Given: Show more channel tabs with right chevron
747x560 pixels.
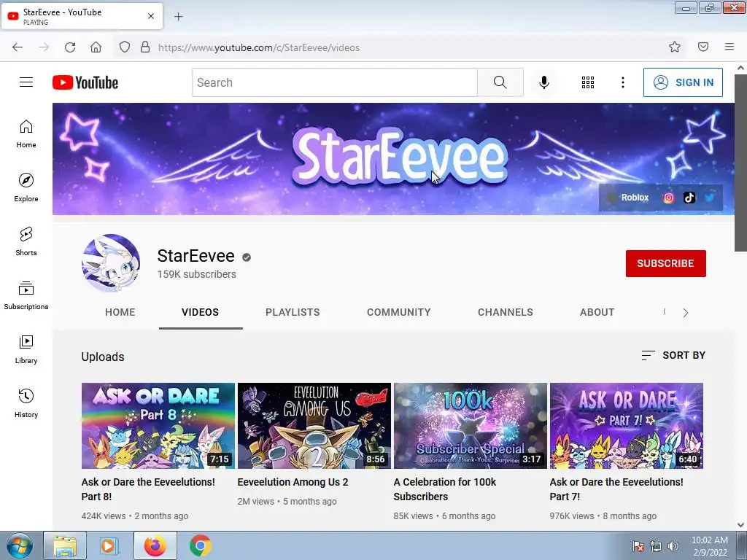Looking at the screenshot, I should 686,313.
